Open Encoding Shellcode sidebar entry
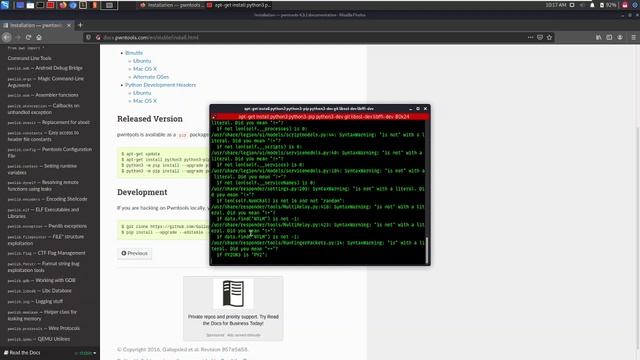 click(47, 199)
